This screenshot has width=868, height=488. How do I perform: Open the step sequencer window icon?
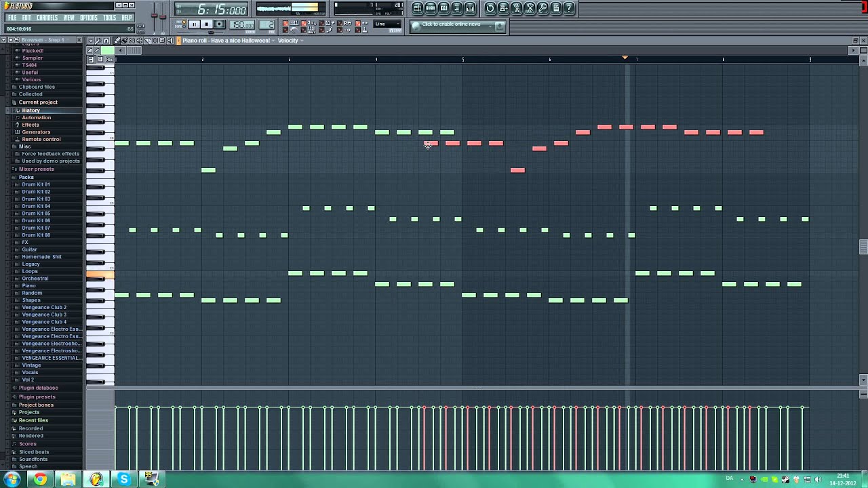pyautogui.click(x=431, y=8)
